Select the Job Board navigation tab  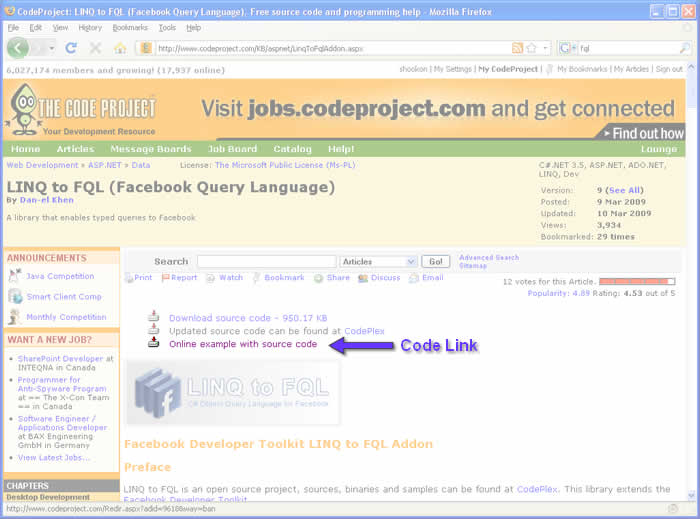click(x=233, y=149)
